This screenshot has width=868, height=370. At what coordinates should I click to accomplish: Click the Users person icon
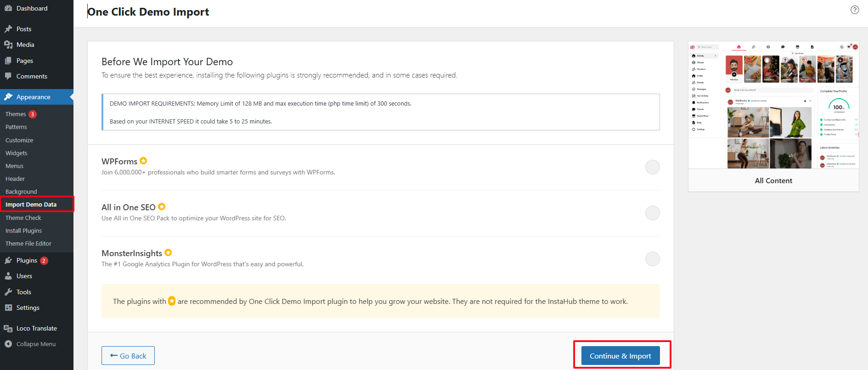click(x=8, y=276)
